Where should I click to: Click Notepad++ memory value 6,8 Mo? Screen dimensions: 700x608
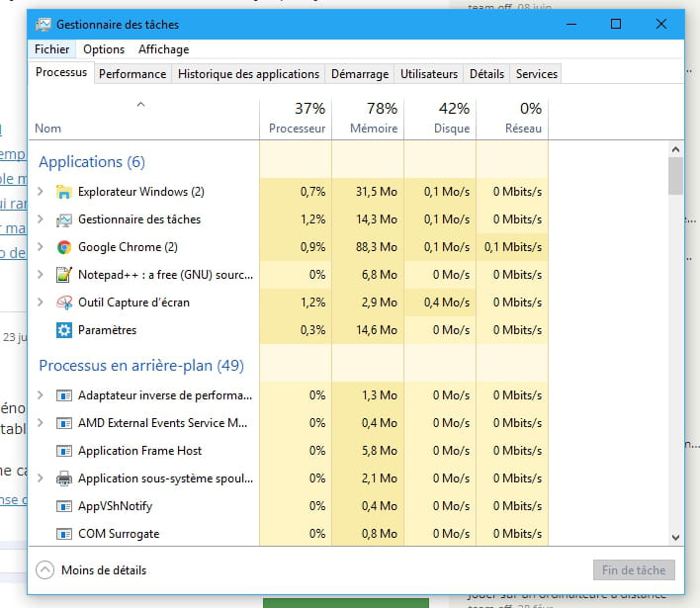click(x=380, y=275)
